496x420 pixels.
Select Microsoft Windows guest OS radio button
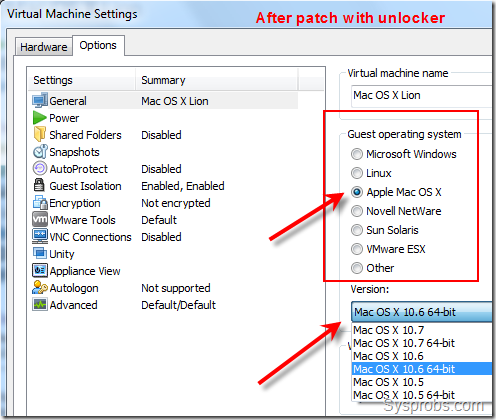point(357,154)
